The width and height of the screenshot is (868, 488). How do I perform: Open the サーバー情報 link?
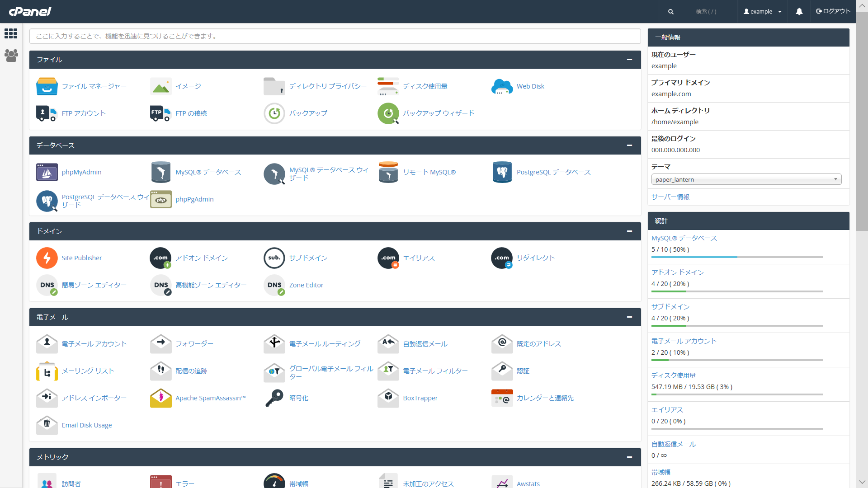coord(670,197)
